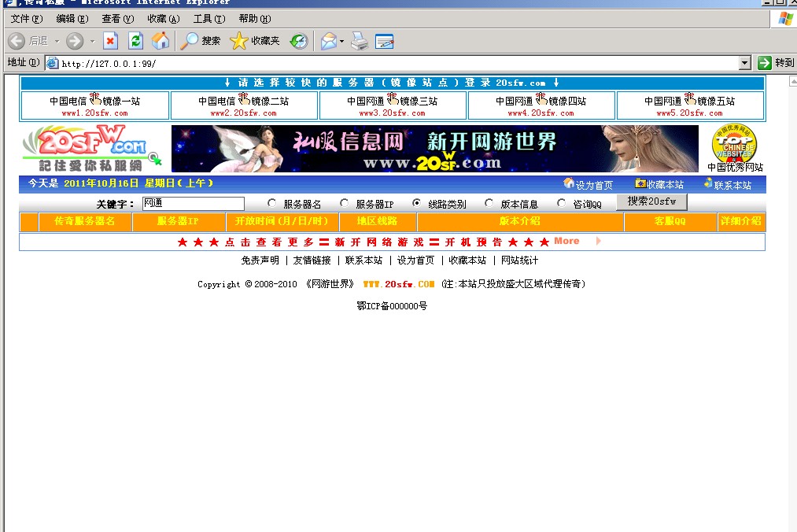Select the 服务器名 radio button
This screenshot has height=532, width=797.
(x=271, y=201)
